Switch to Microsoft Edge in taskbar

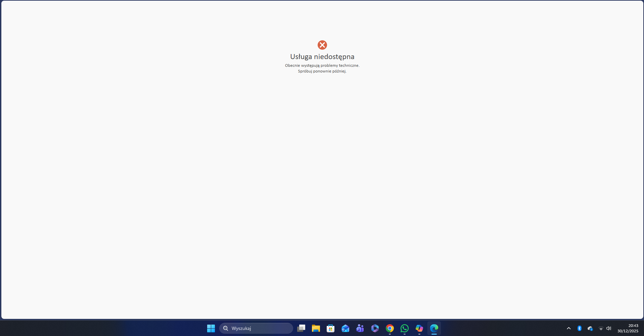pos(434,328)
